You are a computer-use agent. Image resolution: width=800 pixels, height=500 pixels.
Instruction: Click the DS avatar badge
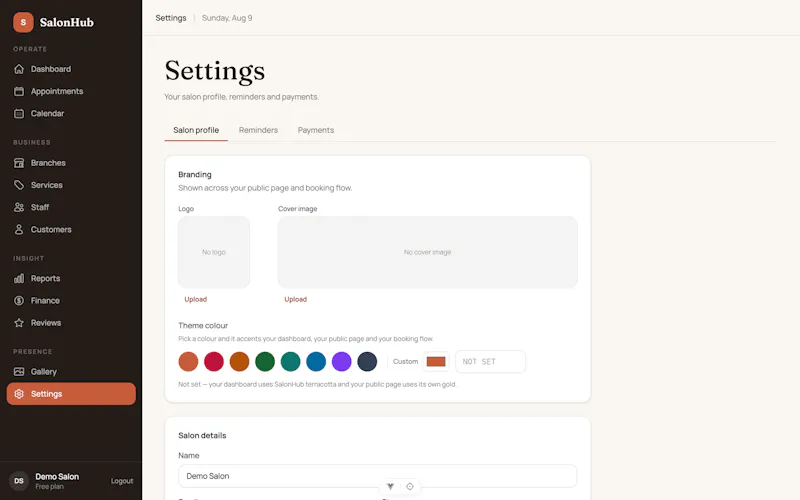pyautogui.click(x=19, y=481)
